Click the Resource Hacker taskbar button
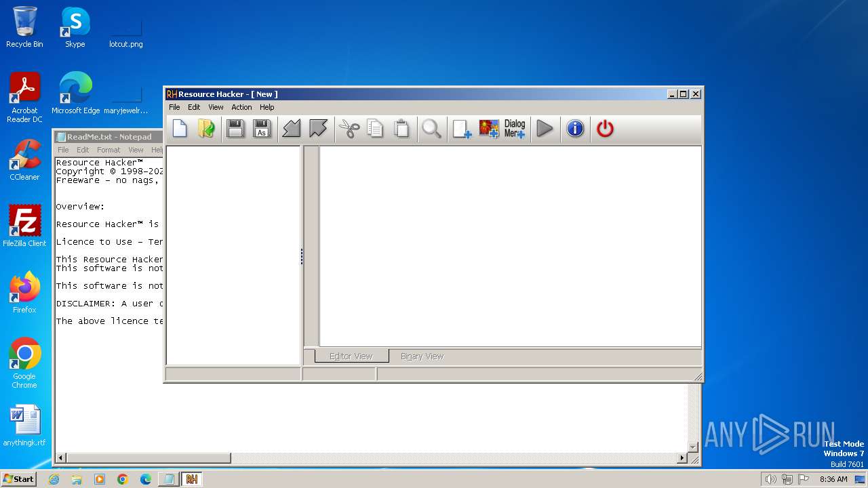The width and height of the screenshot is (868, 488). 191,479
